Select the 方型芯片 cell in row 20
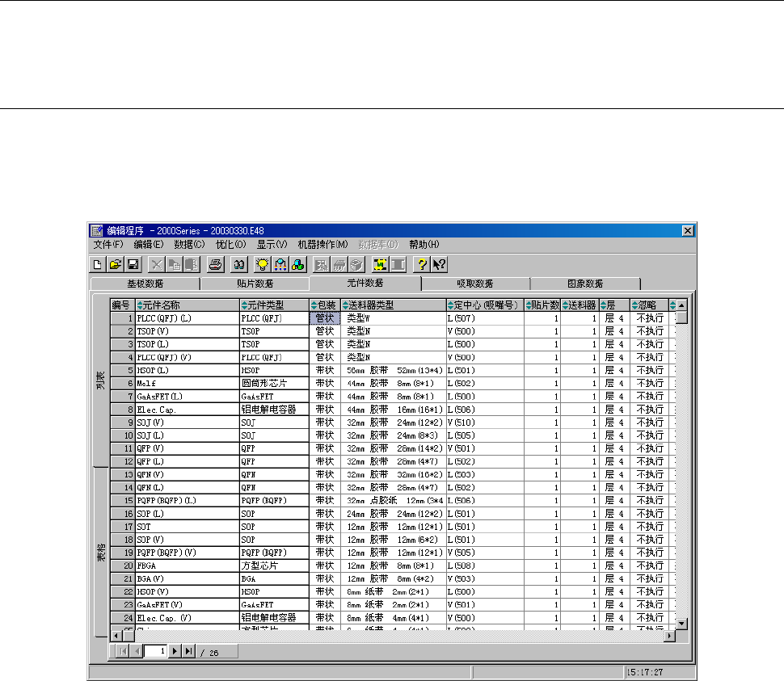 [275, 565]
